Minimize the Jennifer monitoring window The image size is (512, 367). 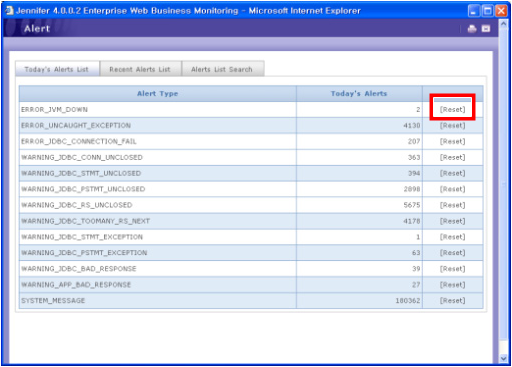pyautogui.click(x=474, y=11)
